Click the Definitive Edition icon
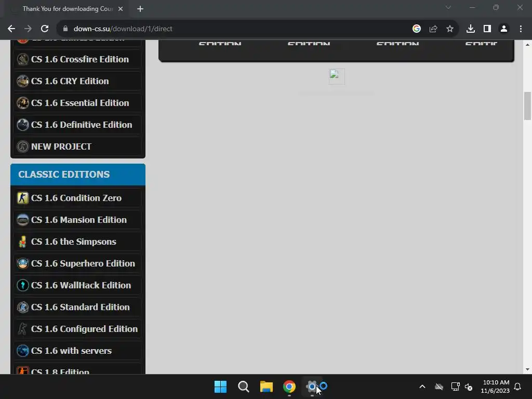 [23, 125]
